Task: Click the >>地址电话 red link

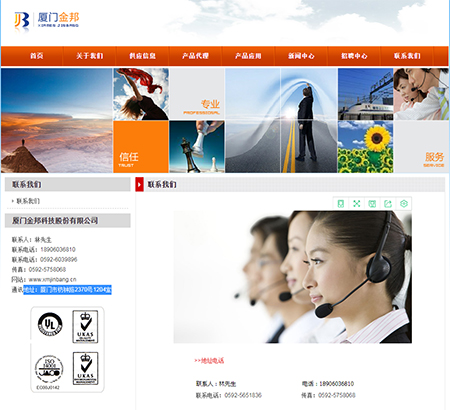Action: [x=209, y=360]
